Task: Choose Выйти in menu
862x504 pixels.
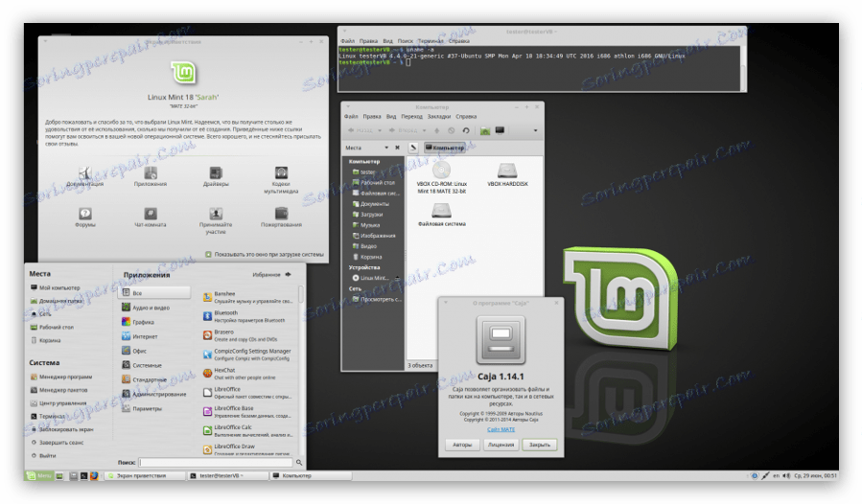Action: click(x=43, y=456)
